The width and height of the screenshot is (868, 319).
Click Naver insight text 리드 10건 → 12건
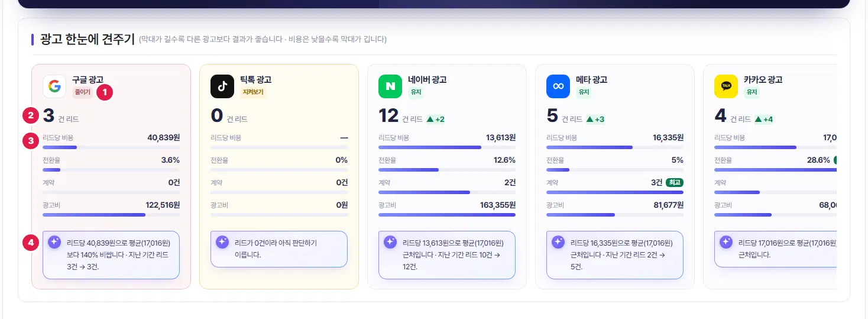[453, 254]
